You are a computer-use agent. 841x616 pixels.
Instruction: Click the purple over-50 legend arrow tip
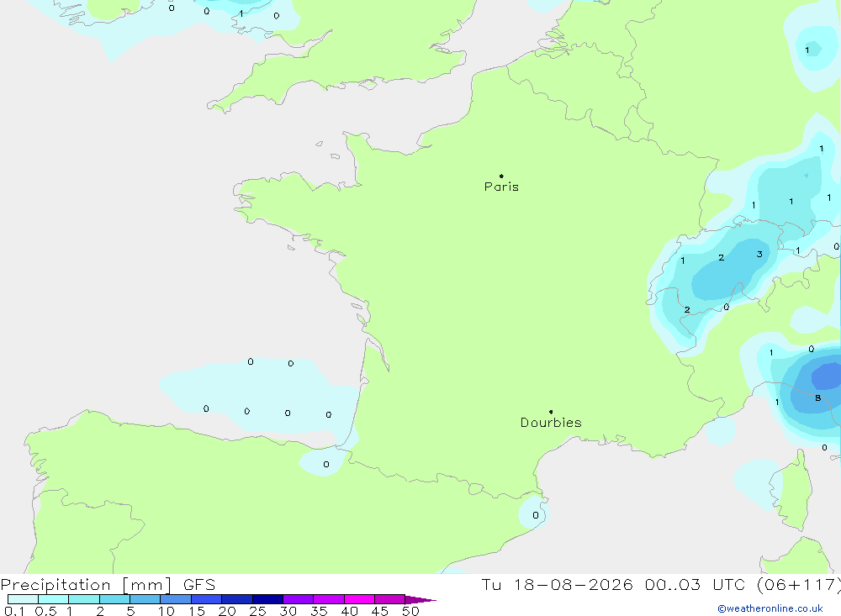click(x=420, y=600)
